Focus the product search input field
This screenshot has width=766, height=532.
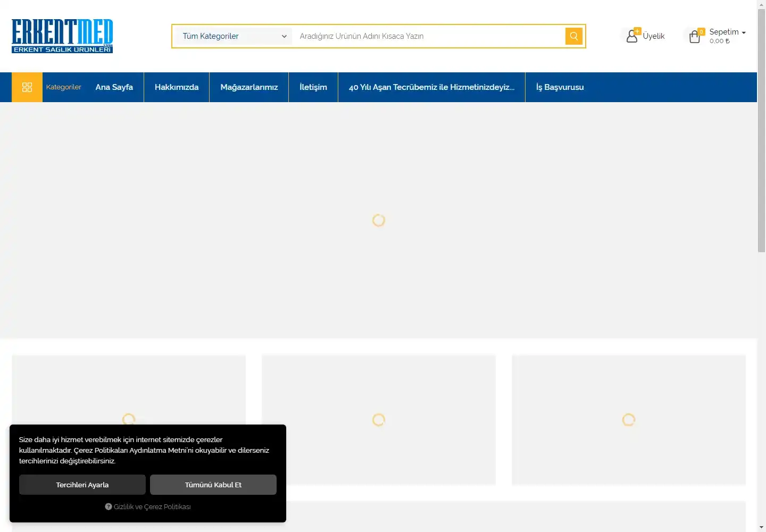[428, 36]
